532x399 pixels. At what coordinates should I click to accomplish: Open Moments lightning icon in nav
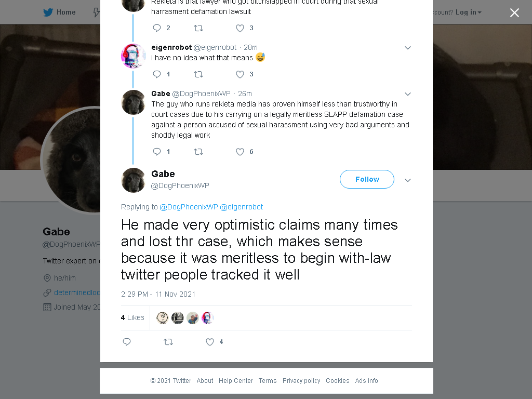pos(96,12)
